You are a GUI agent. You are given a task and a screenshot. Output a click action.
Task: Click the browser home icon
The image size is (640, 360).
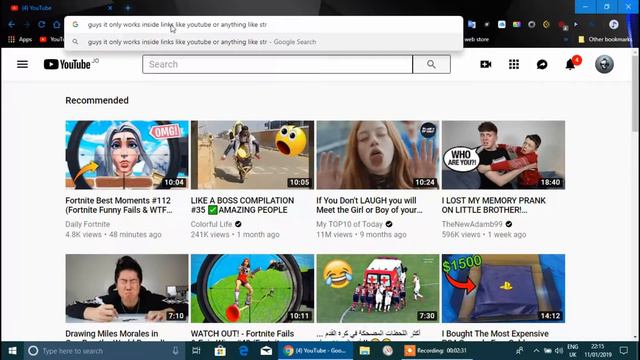pyautogui.click(x=57, y=24)
